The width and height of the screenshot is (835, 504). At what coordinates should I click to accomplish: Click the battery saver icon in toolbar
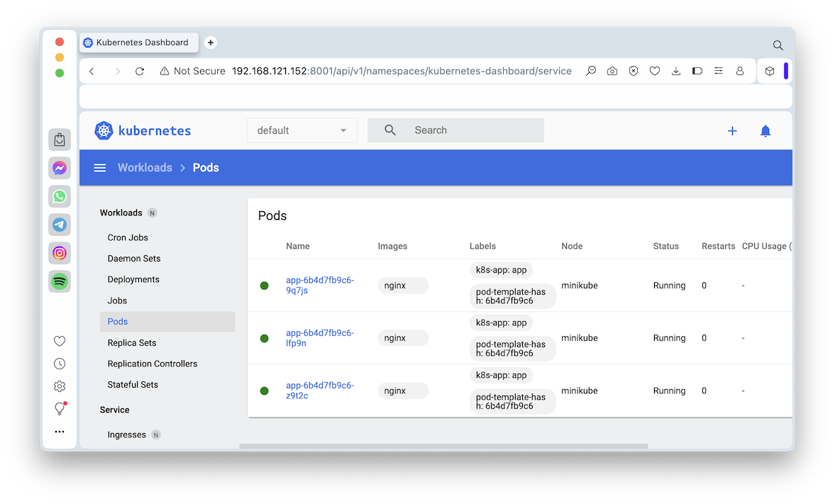point(697,71)
